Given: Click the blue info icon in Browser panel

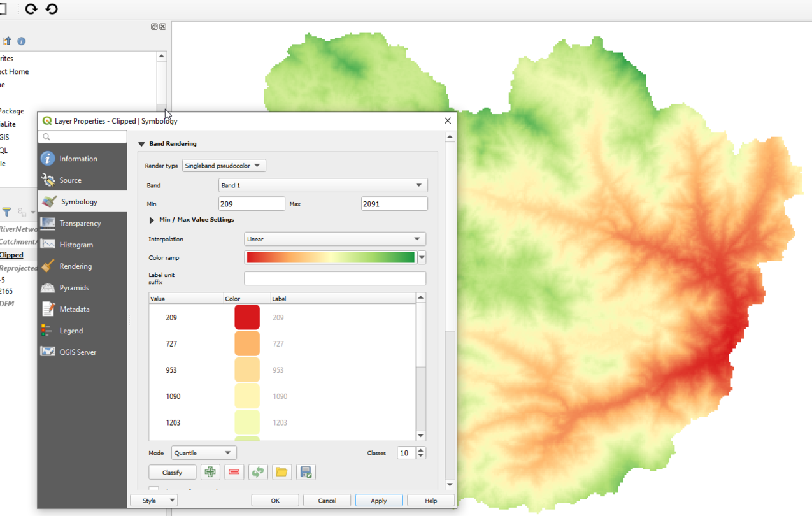Looking at the screenshot, I should click(x=22, y=41).
